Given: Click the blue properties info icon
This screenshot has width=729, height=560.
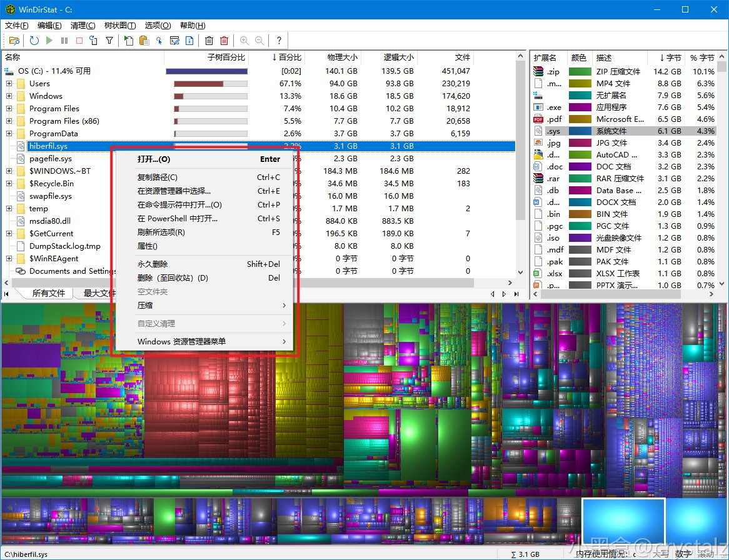Looking at the screenshot, I should tap(189, 41).
